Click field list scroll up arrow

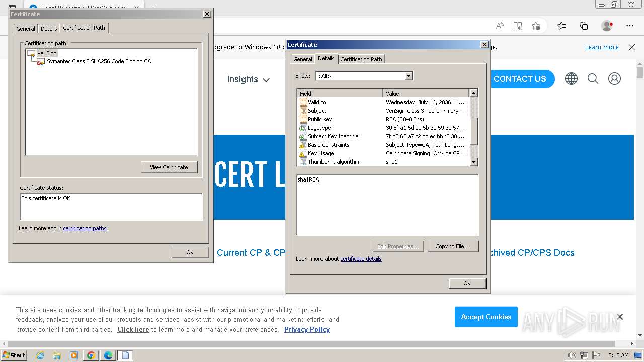[x=473, y=93]
